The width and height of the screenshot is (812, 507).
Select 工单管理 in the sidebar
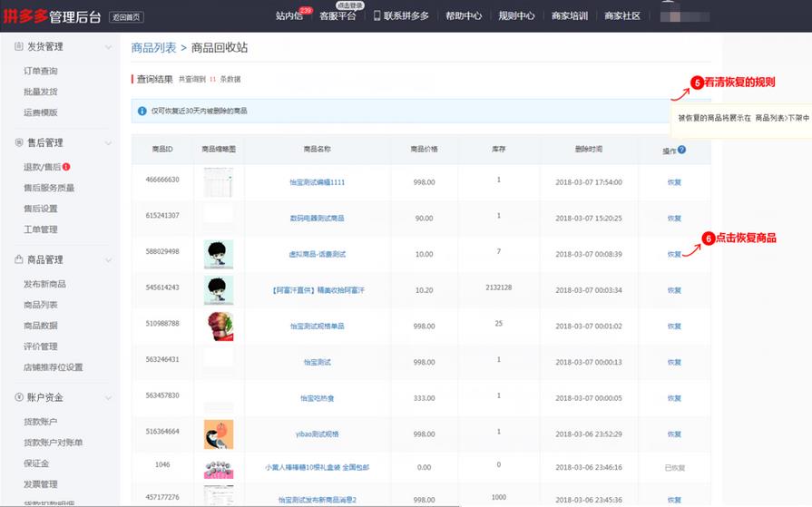41,229
